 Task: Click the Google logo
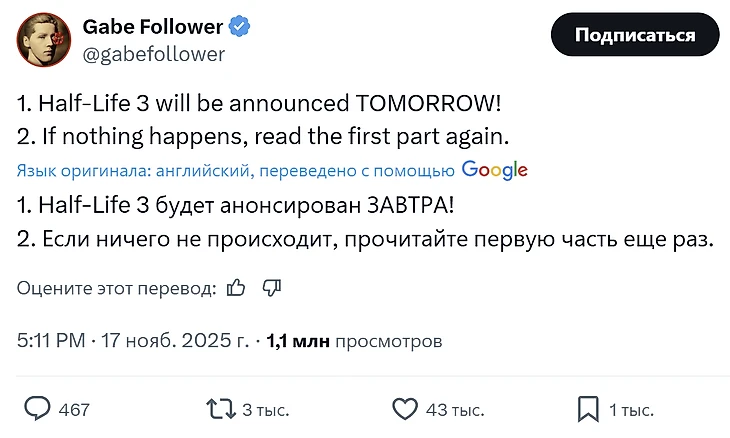point(495,170)
